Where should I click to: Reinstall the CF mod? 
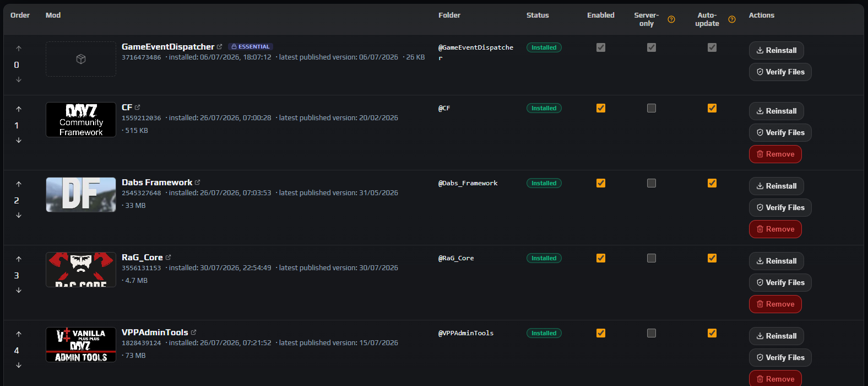(x=777, y=111)
